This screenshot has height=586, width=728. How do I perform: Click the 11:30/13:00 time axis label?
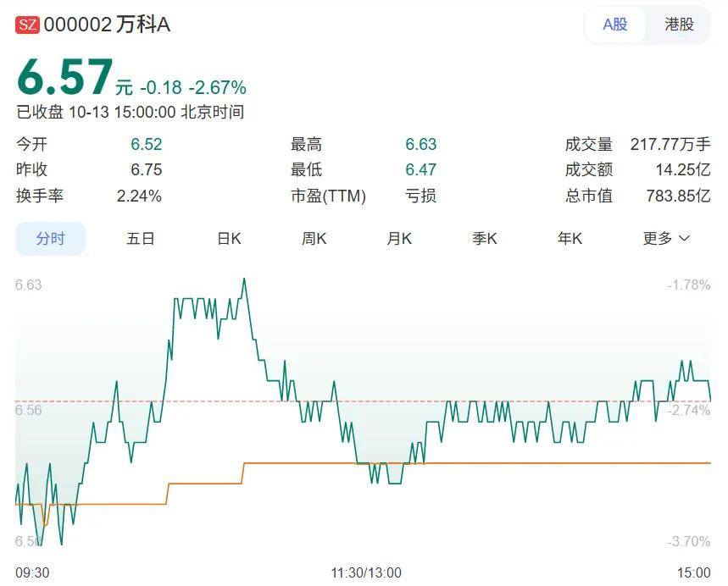pyautogui.click(x=365, y=573)
